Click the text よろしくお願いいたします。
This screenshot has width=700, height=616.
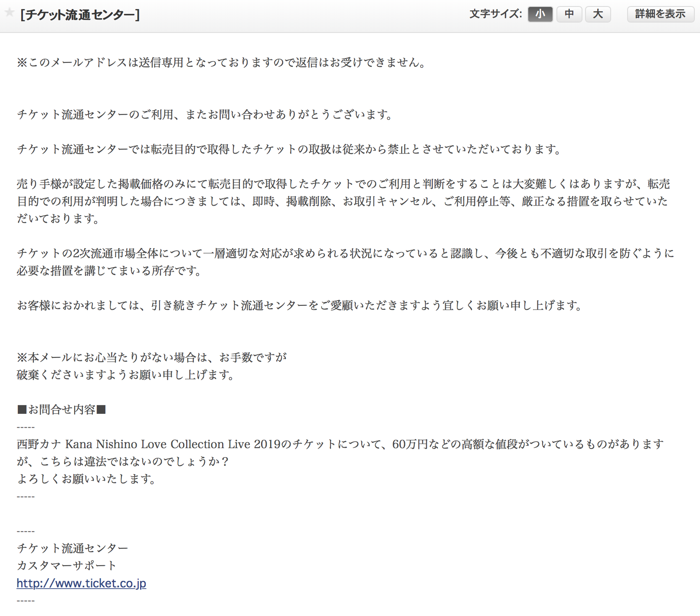tap(86, 479)
